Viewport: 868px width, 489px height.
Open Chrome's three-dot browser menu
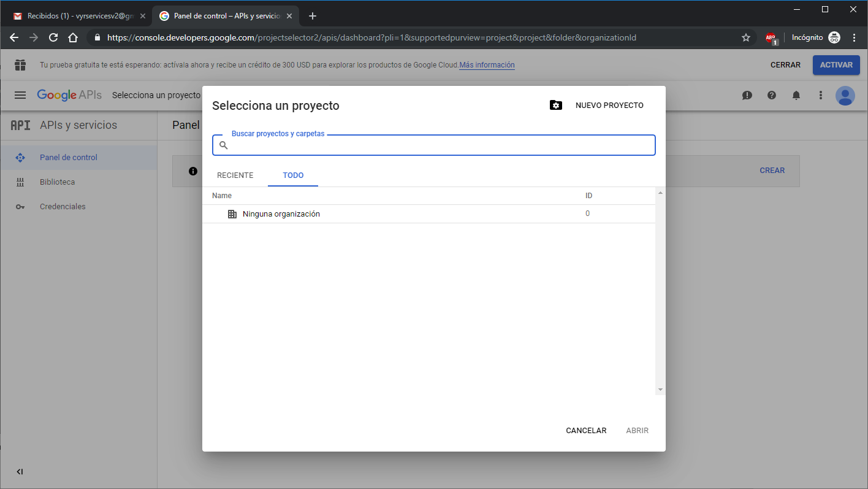point(855,38)
